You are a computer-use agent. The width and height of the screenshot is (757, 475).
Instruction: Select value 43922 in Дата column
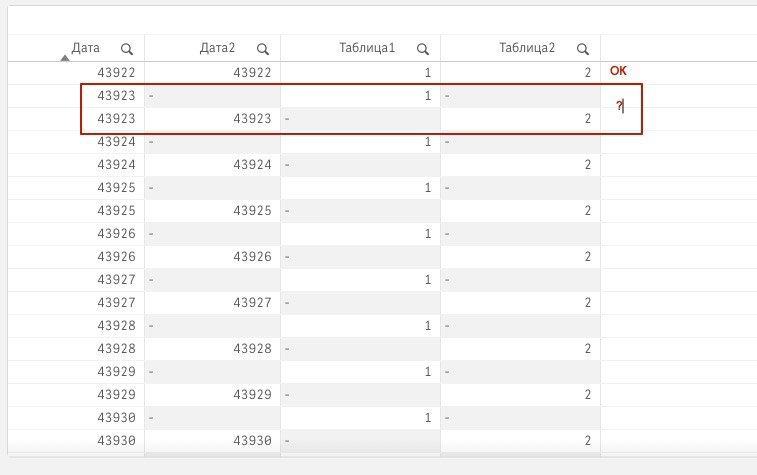[x=116, y=73]
